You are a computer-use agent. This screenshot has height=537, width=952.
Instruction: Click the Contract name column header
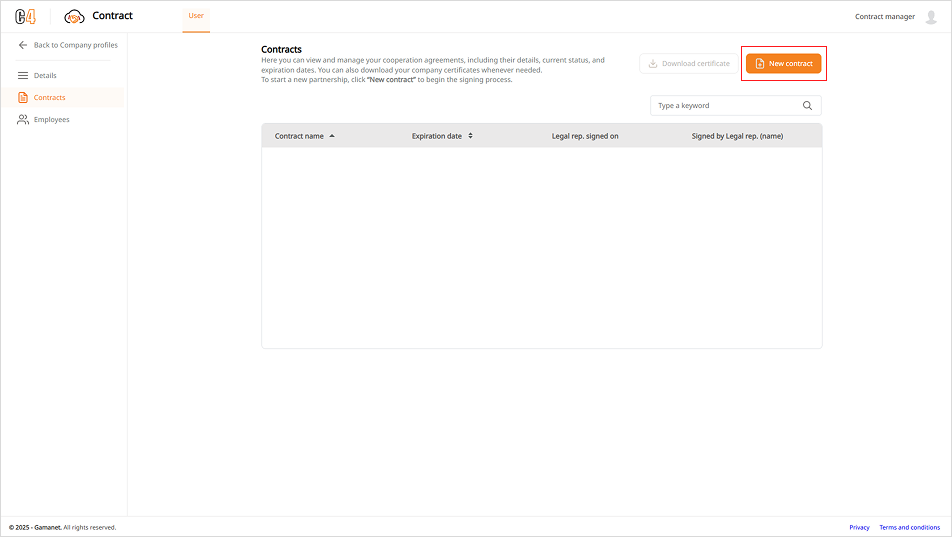point(299,136)
